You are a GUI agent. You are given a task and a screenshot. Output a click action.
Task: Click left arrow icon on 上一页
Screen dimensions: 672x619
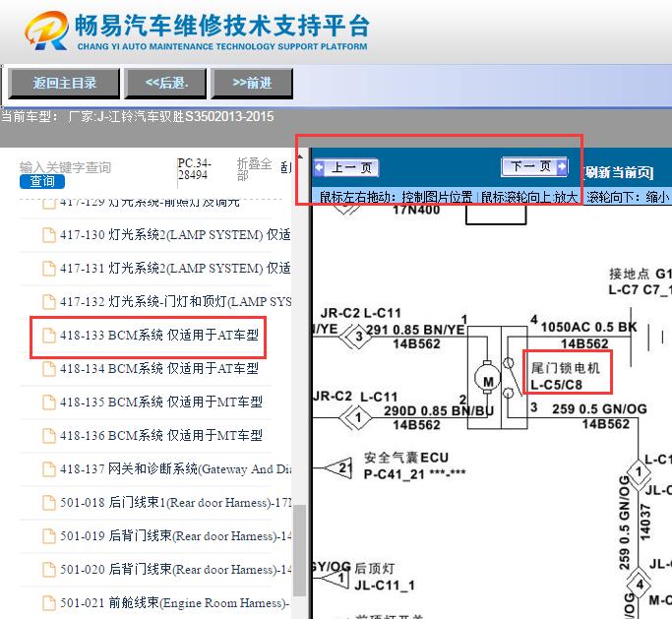(320, 167)
